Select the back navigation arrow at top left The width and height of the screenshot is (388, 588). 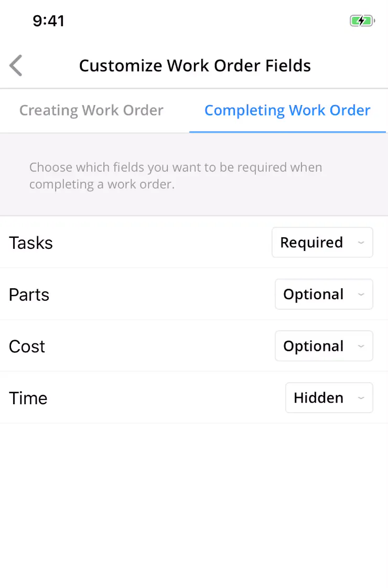[x=15, y=65]
